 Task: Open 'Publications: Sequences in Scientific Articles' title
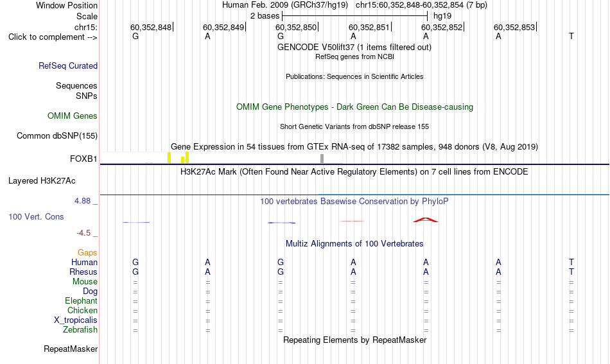354,76
